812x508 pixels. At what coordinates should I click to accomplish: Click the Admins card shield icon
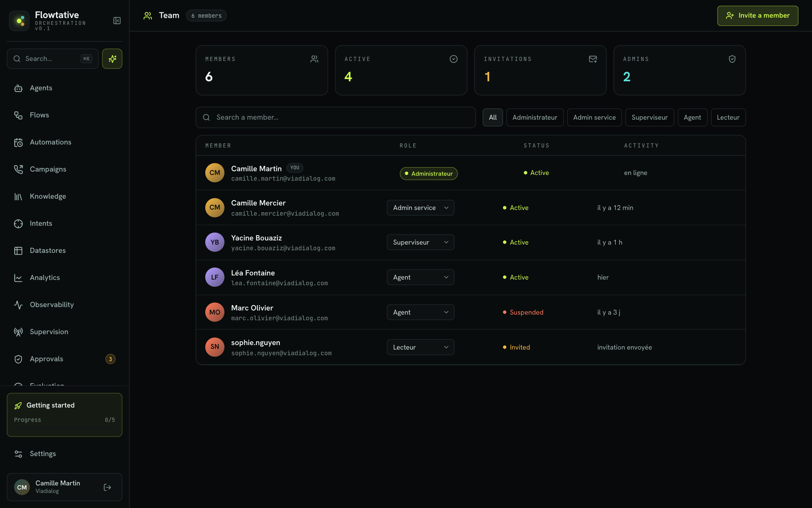pyautogui.click(x=732, y=59)
